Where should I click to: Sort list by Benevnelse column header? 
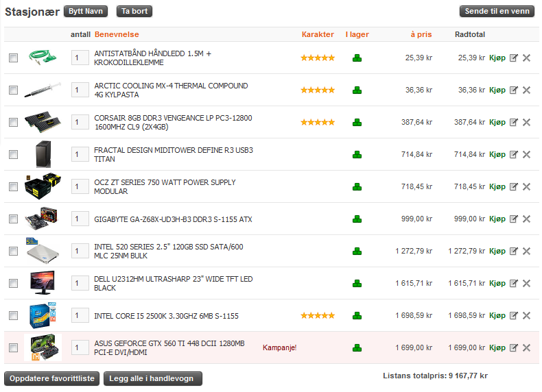pos(117,34)
